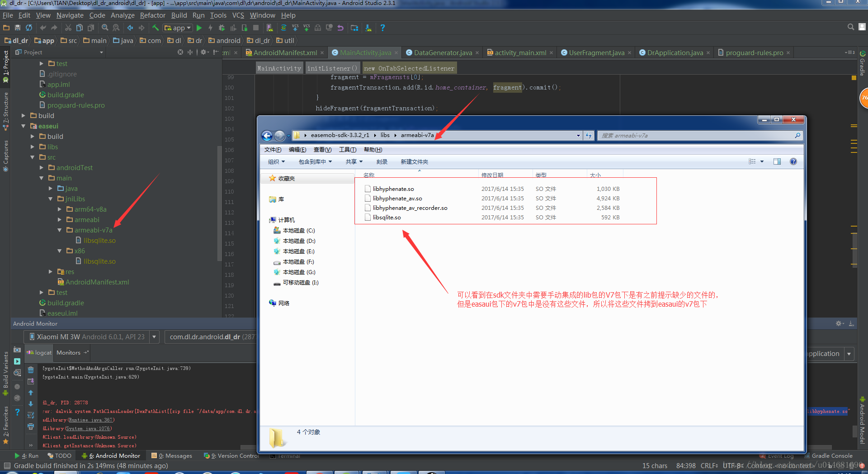Click the Gradle Console button
The height and width of the screenshot is (474, 868).
(828, 455)
